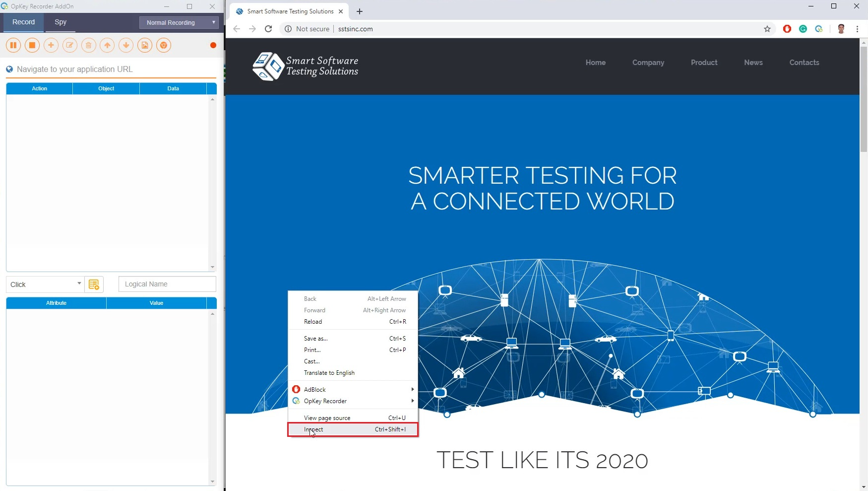Click 'SMARTER TESTING FOR' headline text
This screenshot has height=491, width=868.
[x=543, y=175]
